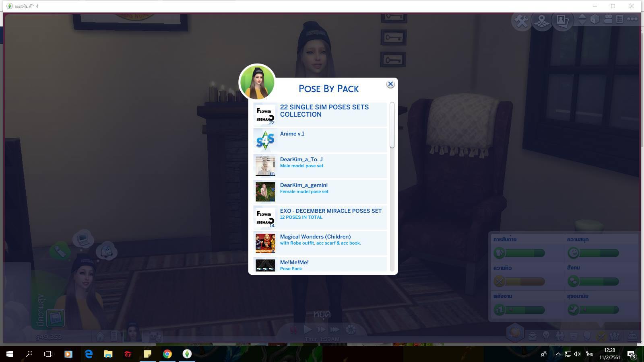Screen dimensions: 644x362
Task: Open the household group icon bottom right
Action: point(615,336)
